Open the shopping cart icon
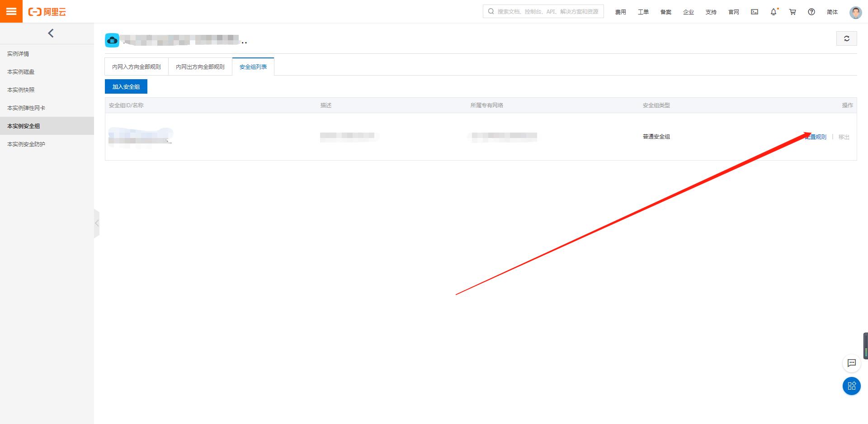The image size is (868, 424). (x=793, y=12)
